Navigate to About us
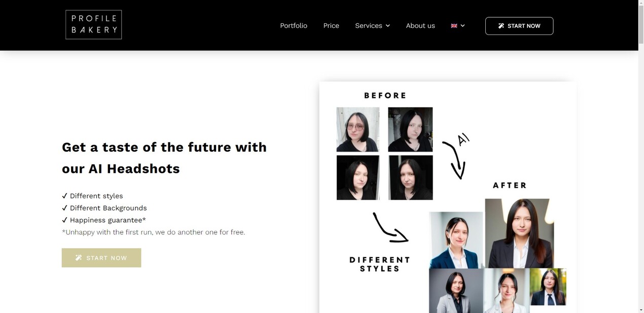Viewport: 644px width, 313px height. [x=420, y=26]
